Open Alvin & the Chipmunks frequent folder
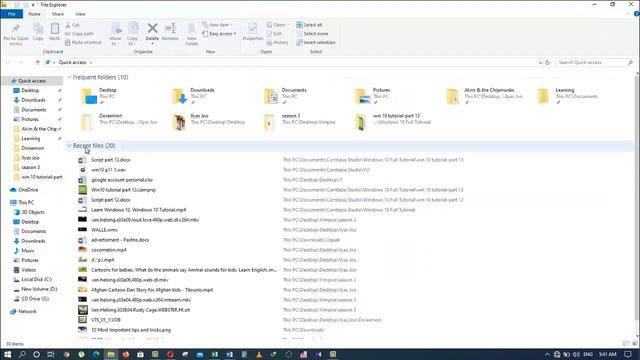The width and height of the screenshot is (640, 360). pos(484,96)
